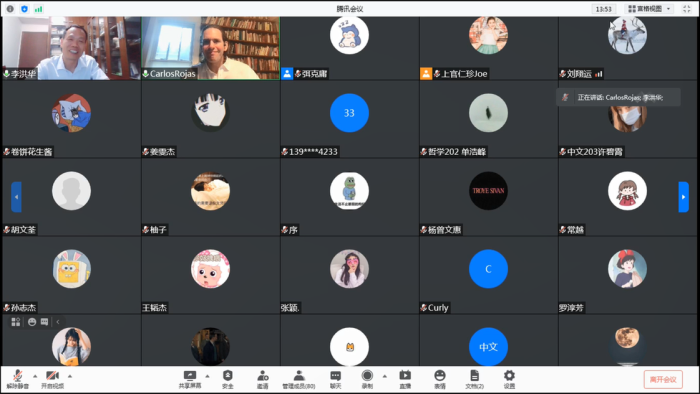This screenshot has height=394, width=700.
Task: Go to previous page of participants
Action: [16, 197]
